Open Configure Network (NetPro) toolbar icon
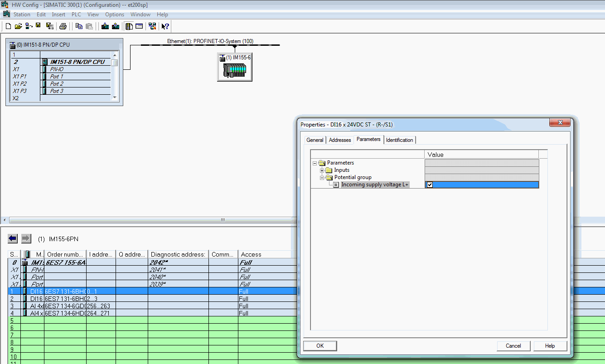The image size is (605, 364). pos(152,26)
